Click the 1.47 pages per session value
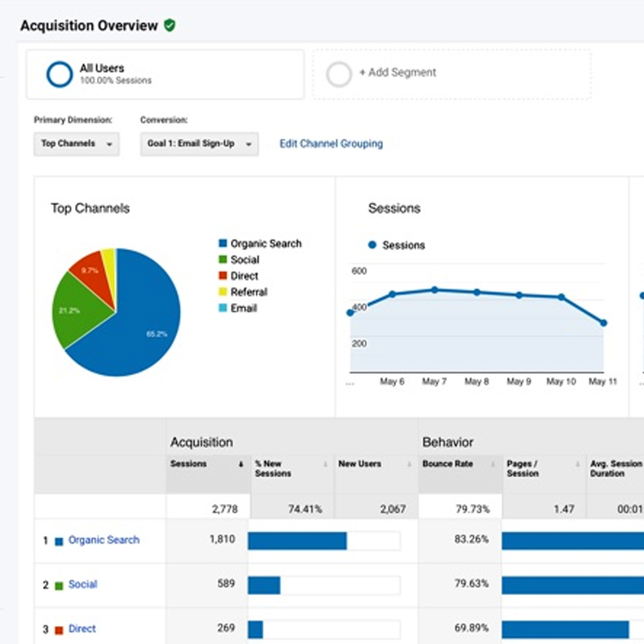Viewport: 644px width, 644px height. pos(564,509)
